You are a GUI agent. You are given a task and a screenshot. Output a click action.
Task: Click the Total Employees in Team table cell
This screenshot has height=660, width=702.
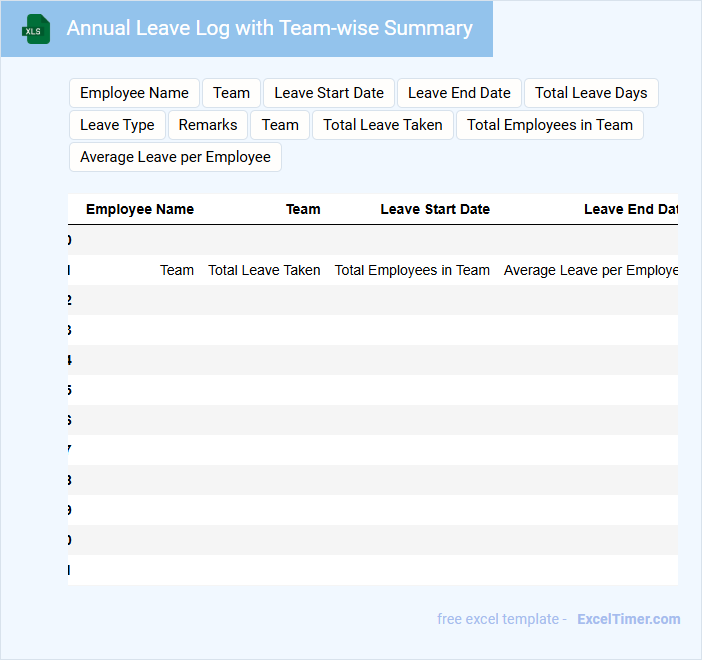coord(412,270)
